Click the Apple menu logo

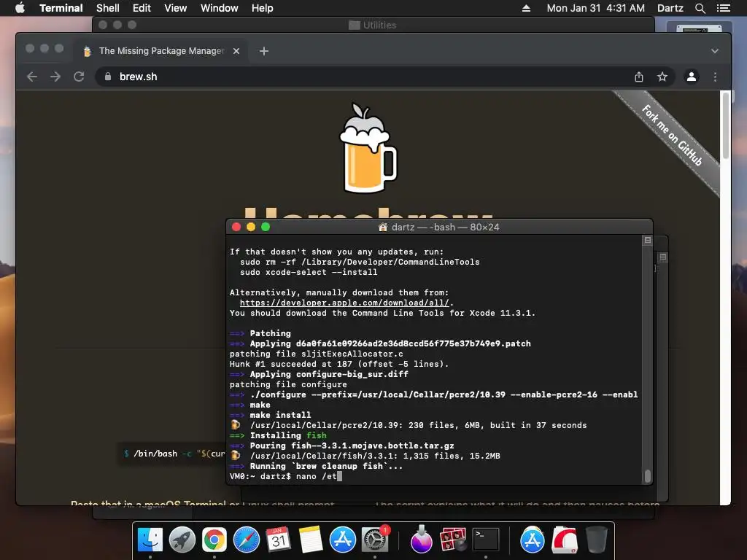tap(20, 8)
